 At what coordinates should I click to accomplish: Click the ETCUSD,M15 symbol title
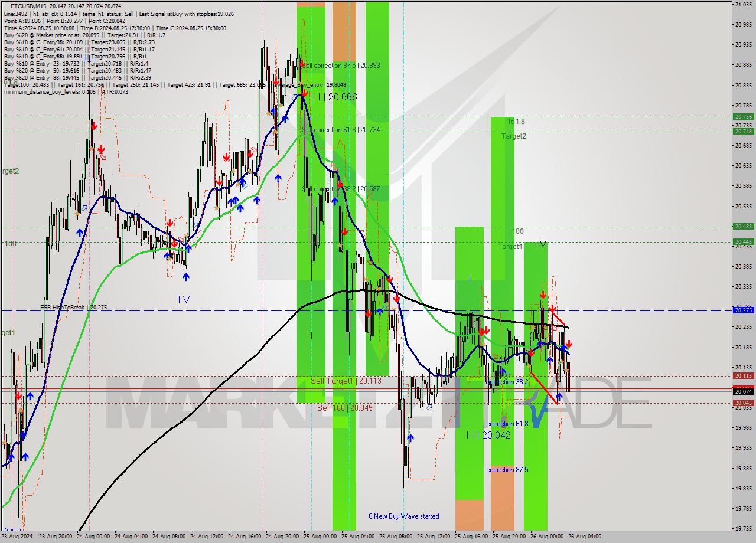tap(30, 6)
